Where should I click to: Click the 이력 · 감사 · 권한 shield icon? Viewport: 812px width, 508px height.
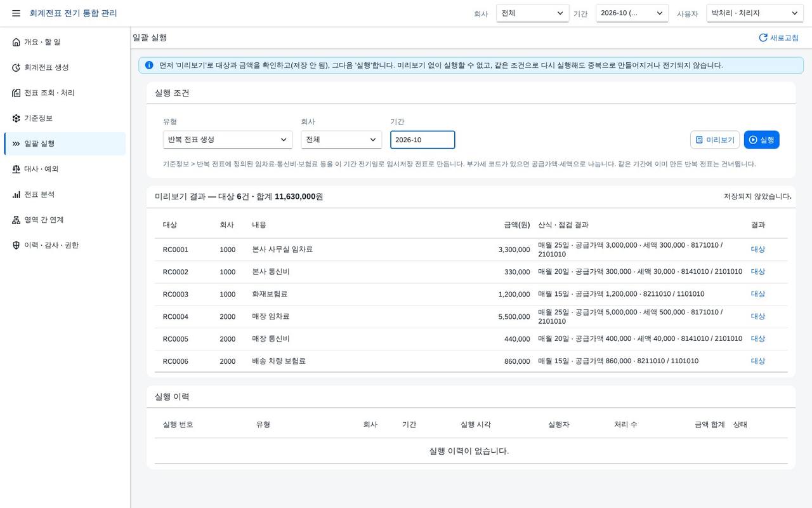[16, 245]
